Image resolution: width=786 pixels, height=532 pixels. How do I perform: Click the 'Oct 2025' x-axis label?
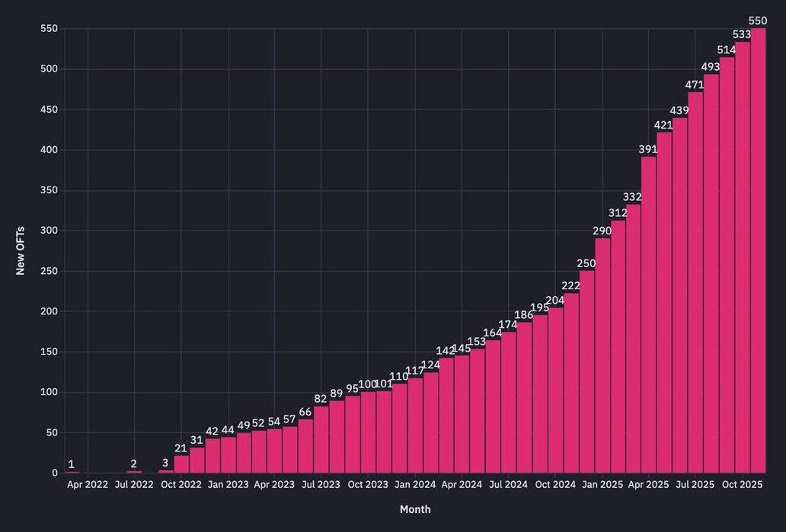(743, 485)
